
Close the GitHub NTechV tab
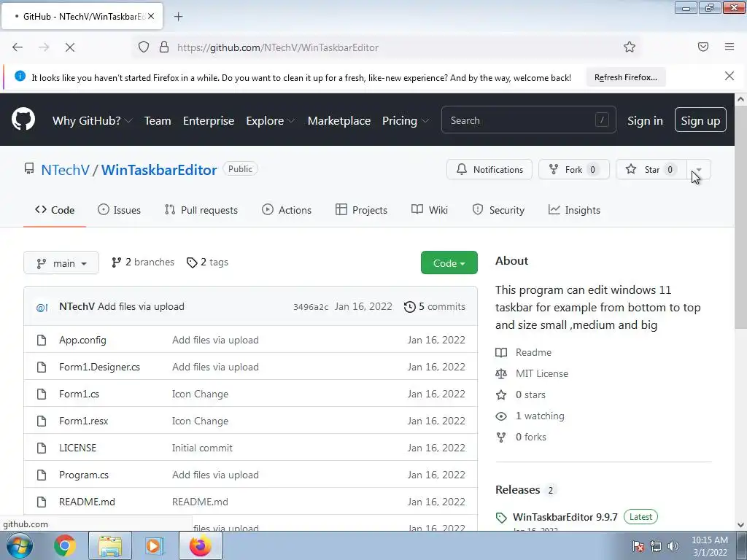151,16
